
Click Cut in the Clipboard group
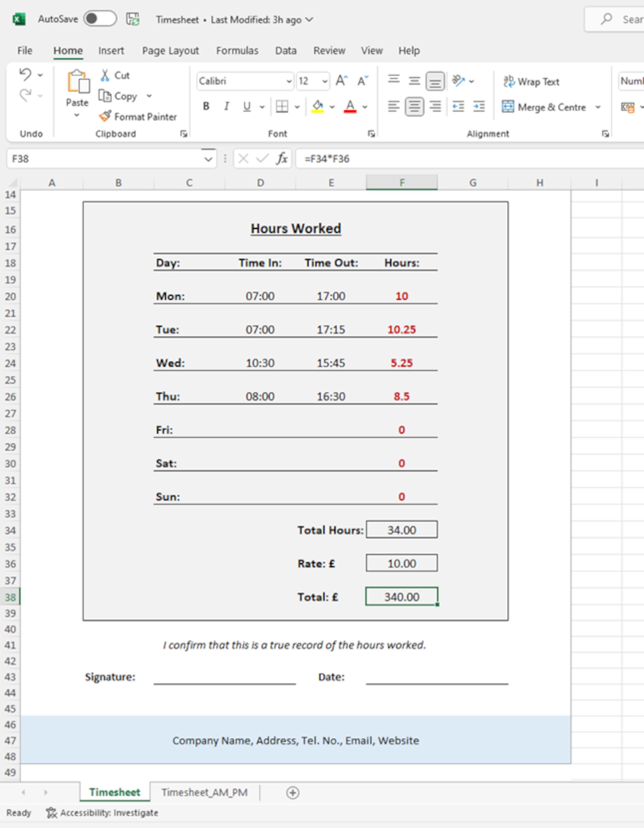click(x=115, y=75)
